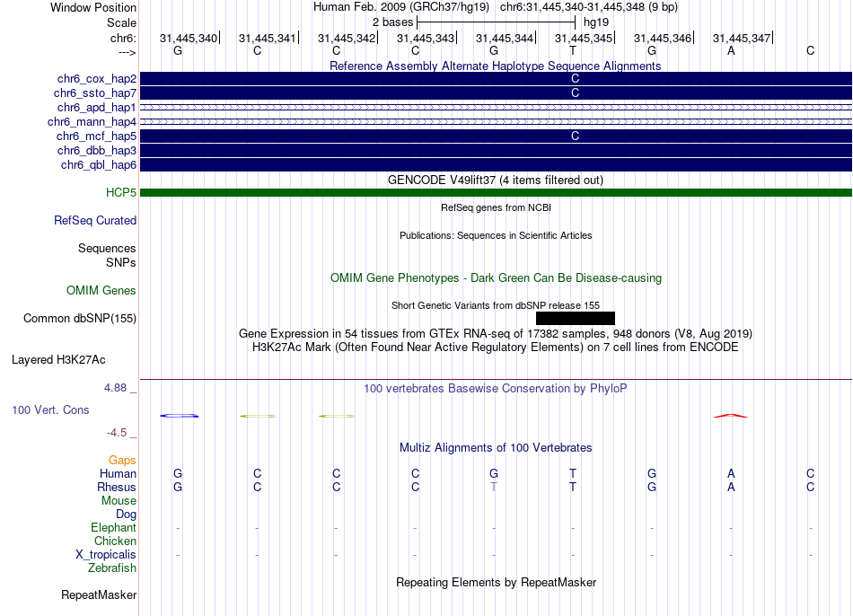Click the Human species row label

click(x=118, y=474)
